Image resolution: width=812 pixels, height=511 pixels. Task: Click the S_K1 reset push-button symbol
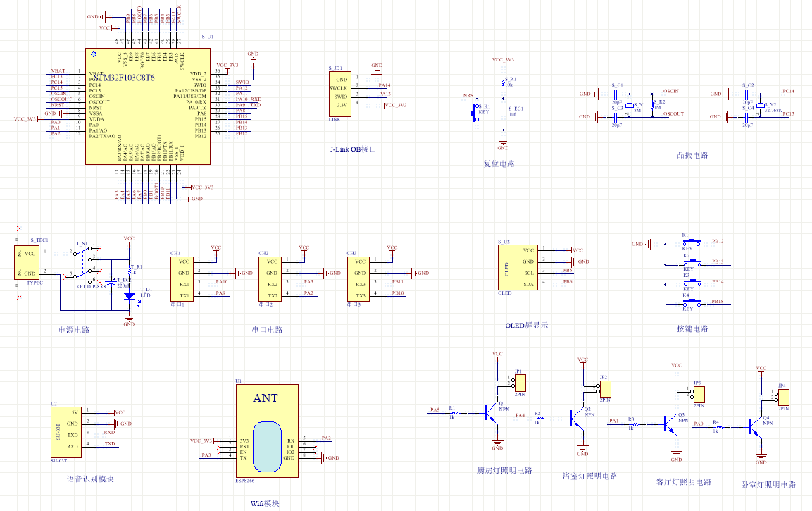click(x=475, y=113)
